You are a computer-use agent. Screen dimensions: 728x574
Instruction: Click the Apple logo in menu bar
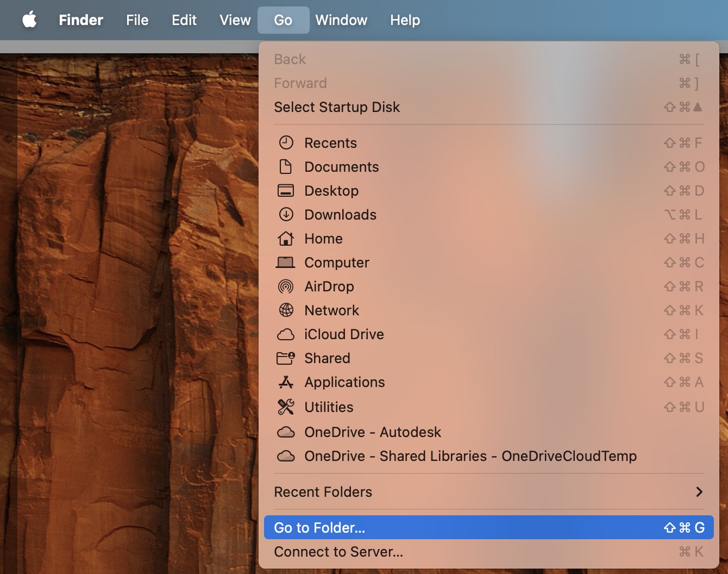coord(30,20)
